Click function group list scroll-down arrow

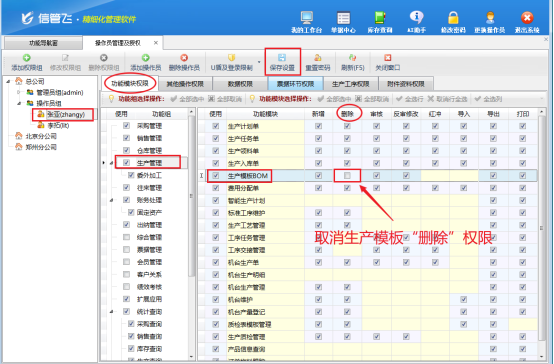tap(191, 357)
